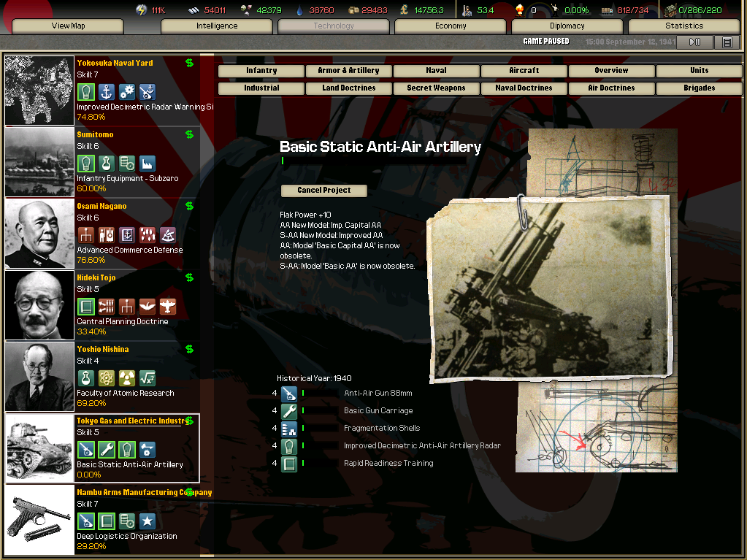Click the atom icon under Yoshio Nishina
747x560 pixels.
[106, 378]
